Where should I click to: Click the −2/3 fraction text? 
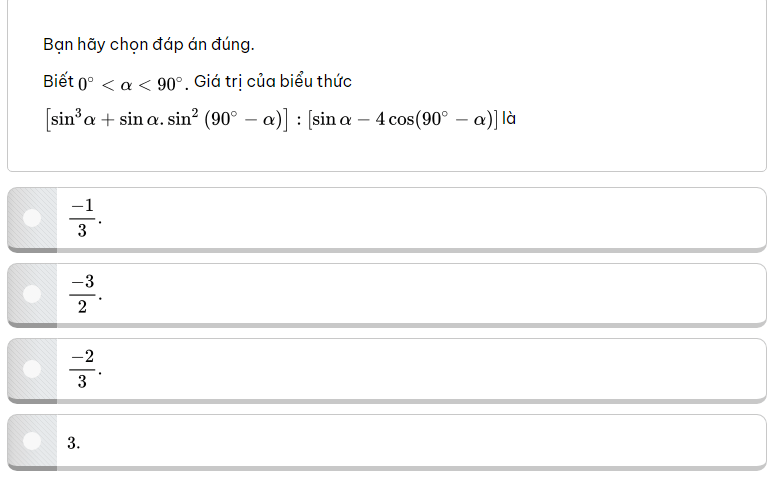[82, 368]
